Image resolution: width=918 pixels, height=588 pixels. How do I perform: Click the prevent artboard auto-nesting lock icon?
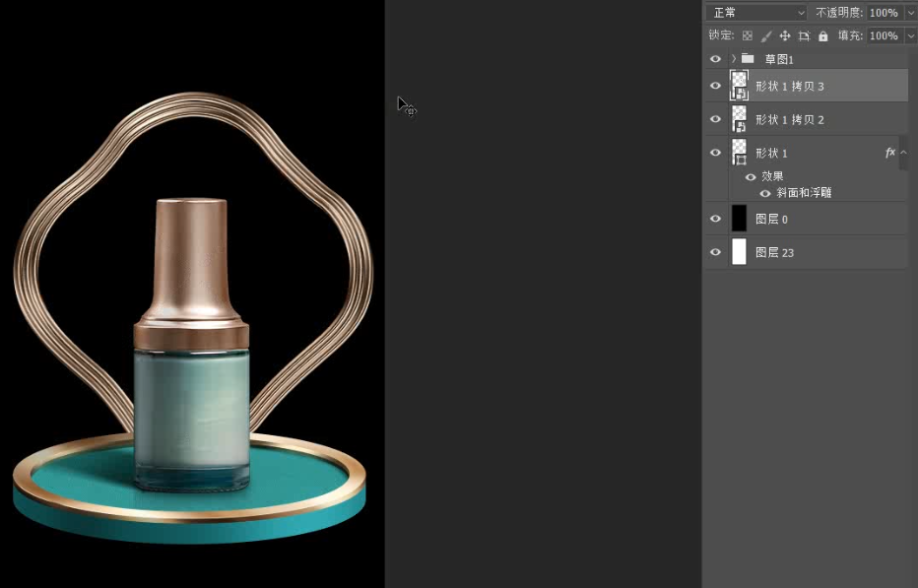point(804,36)
